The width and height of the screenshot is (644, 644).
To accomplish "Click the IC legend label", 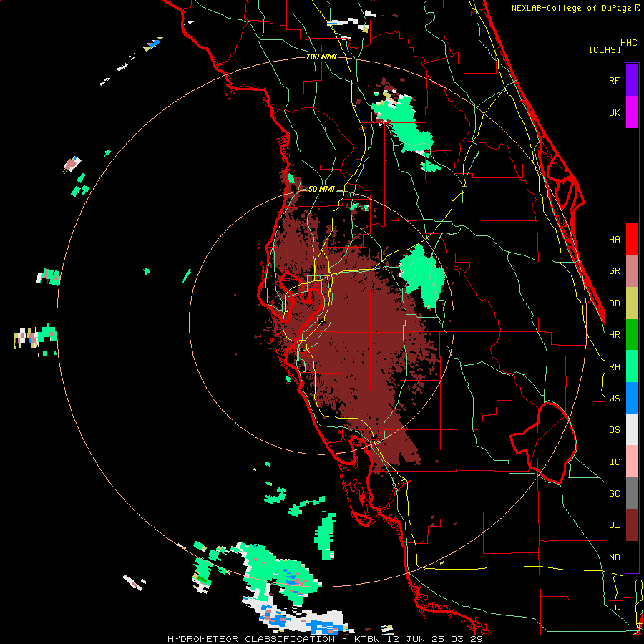I will click(614, 462).
